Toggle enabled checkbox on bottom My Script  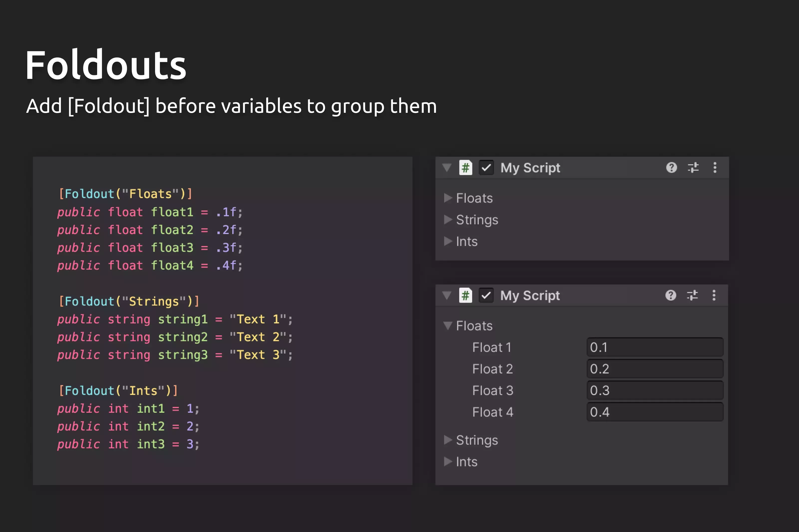pyautogui.click(x=486, y=295)
